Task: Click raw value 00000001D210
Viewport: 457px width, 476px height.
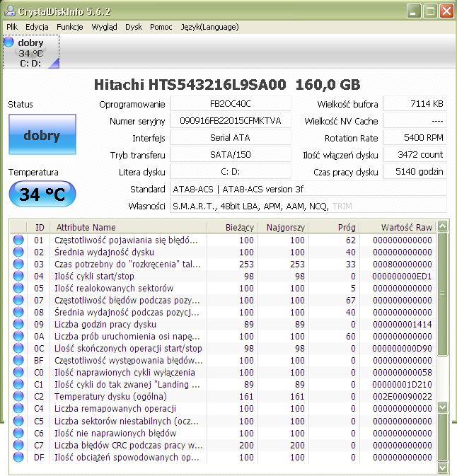Action: (402, 384)
